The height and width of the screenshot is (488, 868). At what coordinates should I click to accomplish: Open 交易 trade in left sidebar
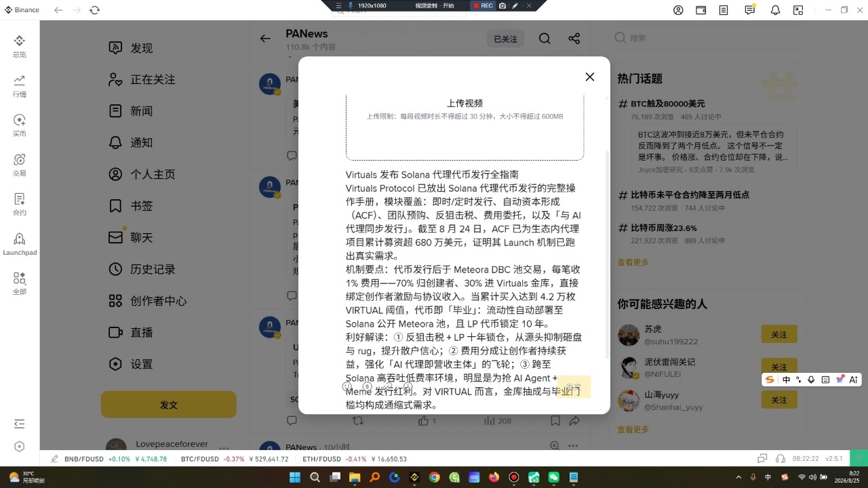[19, 165]
